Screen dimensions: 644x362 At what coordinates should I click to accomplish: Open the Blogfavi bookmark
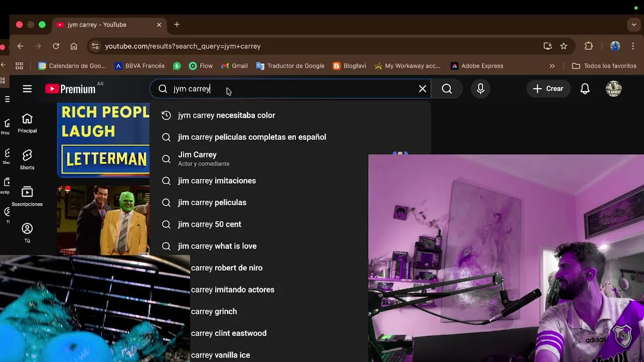point(349,66)
